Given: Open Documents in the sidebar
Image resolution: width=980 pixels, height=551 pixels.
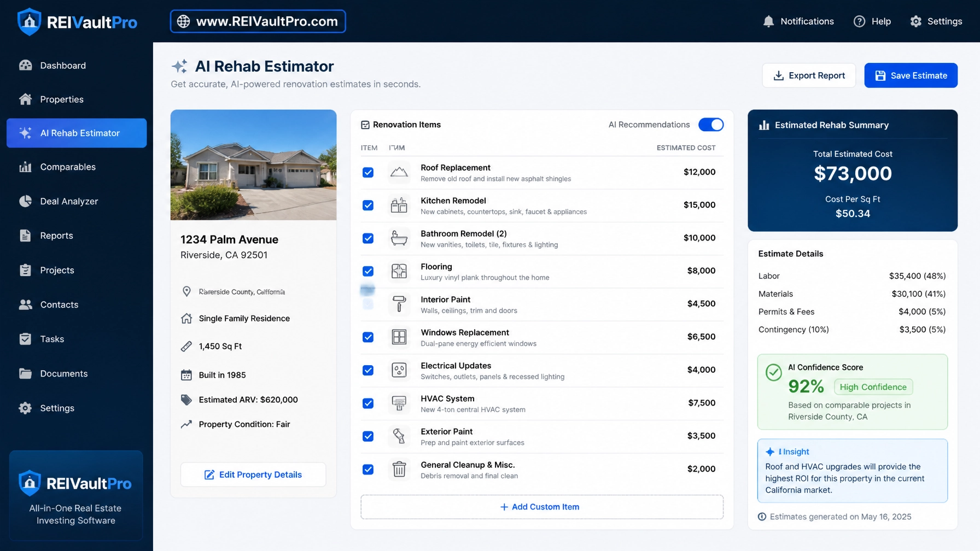Looking at the screenshot, I should click(x=77, y=373).
